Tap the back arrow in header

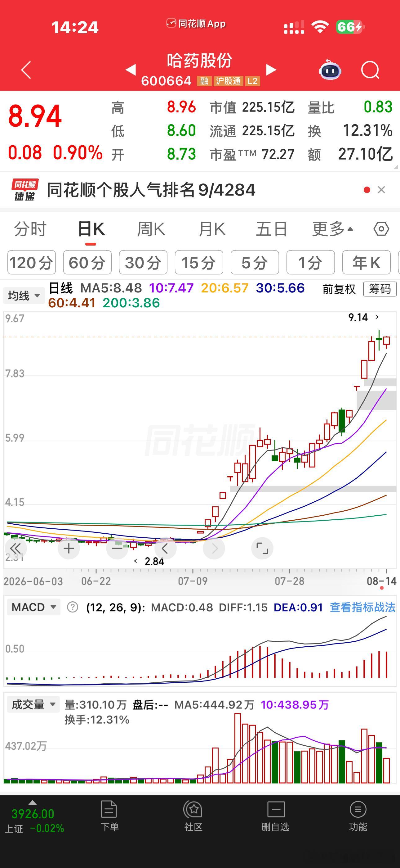click(x=26, y=70)
